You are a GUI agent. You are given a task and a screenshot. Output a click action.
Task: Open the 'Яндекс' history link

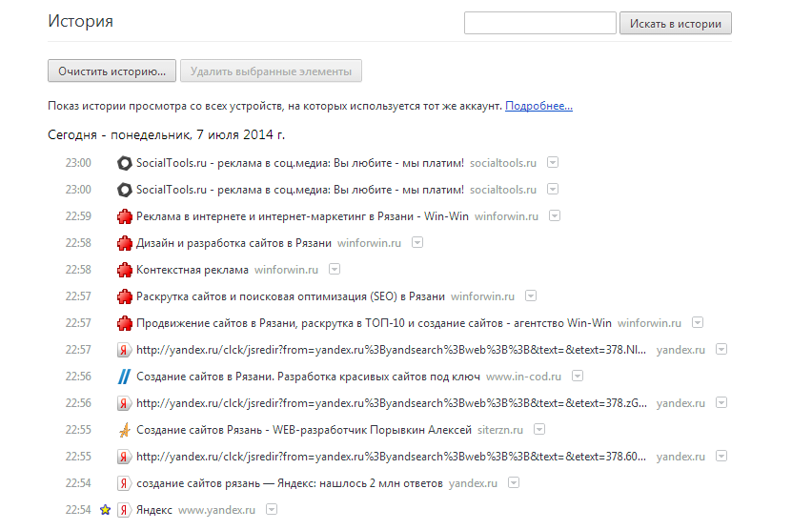[153, 510]
